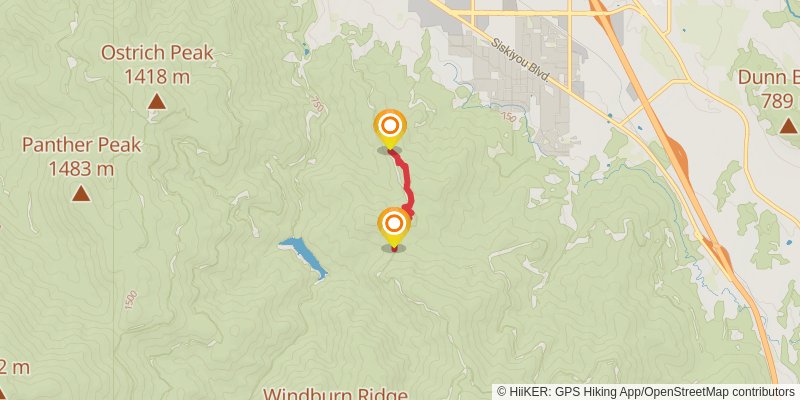Open the HiiKER GPS Hiking App attribution
The height and width of the screenshot is (400, 800).
click(x=573, y=392)
